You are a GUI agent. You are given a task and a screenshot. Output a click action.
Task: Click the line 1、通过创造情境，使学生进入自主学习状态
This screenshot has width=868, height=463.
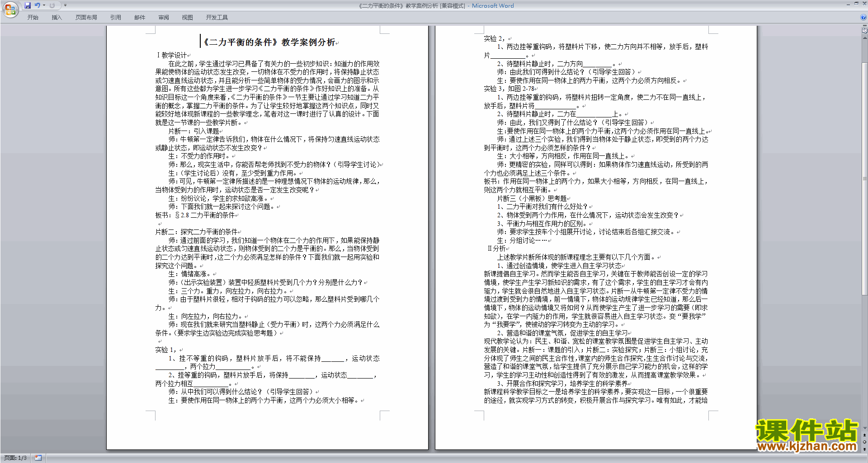[x=559, y=266]
